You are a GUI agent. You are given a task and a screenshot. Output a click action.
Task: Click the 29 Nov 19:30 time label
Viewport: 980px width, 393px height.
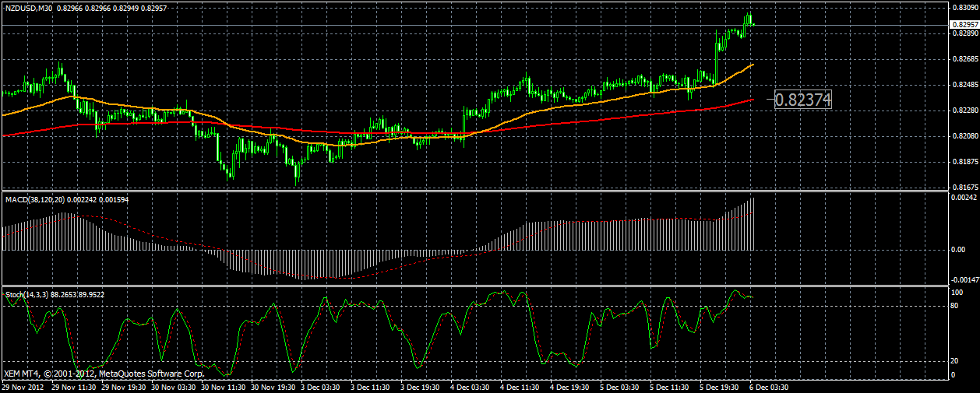tap(125, 387)
